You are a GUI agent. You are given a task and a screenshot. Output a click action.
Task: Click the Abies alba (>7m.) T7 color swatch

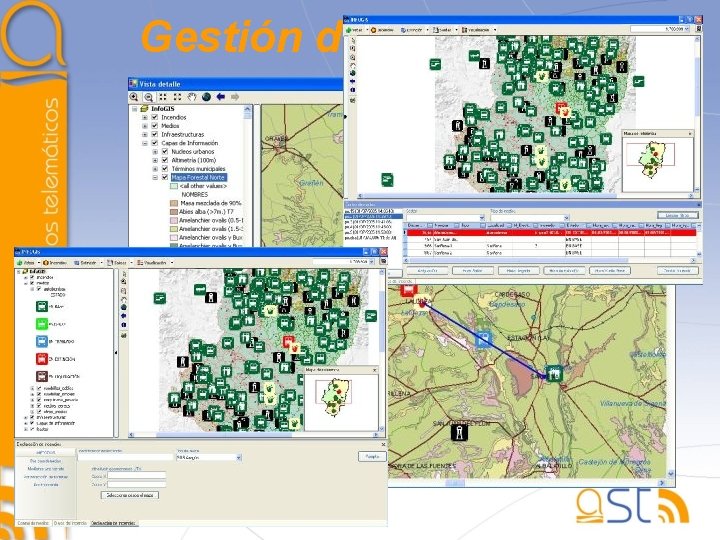point(174,212)
